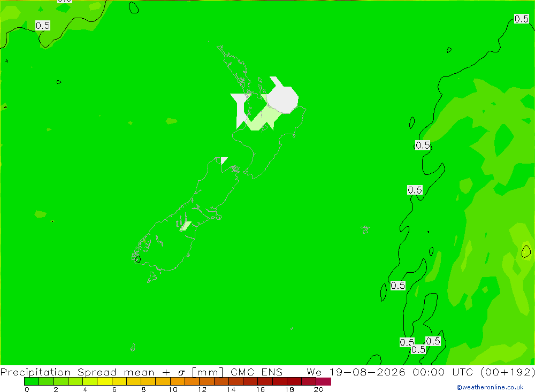
Task: Click the yellow legend swatch left of 6
Action: (104, 381)
